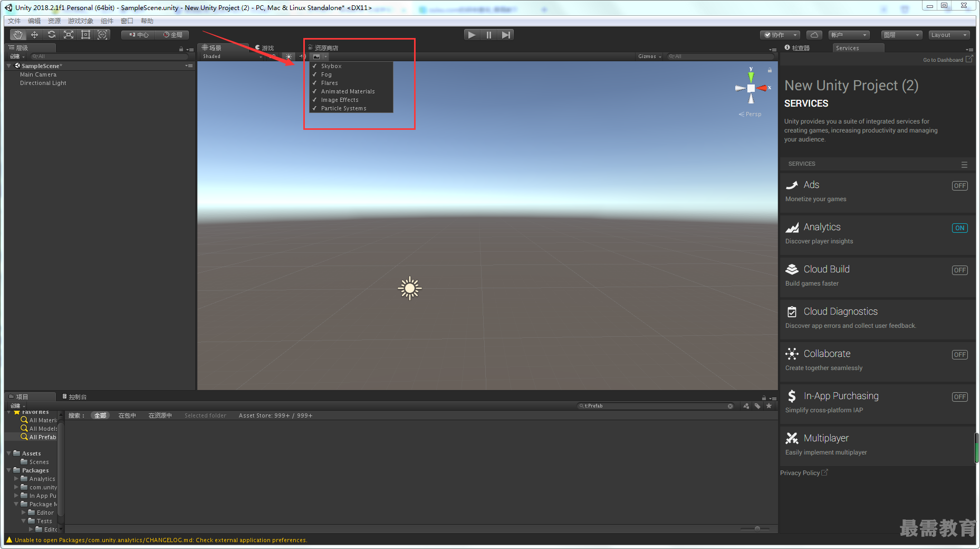Viewport: 980px width, 549px height.
Task: Click search by type icon in Project
Action: point(746,406)
